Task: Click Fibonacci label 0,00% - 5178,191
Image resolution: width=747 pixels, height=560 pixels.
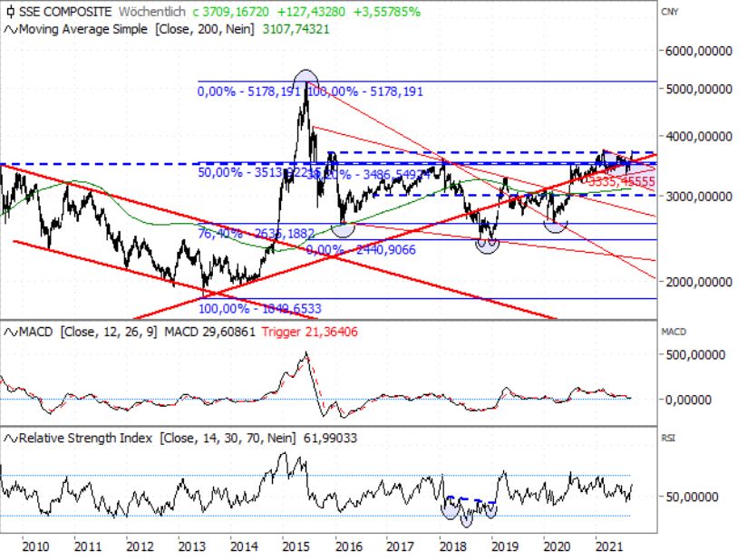Action: [248, 92]
